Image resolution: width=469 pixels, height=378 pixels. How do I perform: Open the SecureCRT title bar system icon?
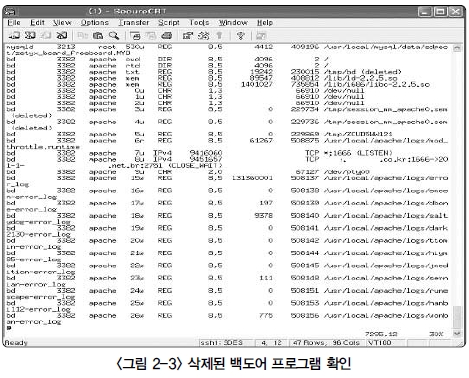[x=11, y=12]
